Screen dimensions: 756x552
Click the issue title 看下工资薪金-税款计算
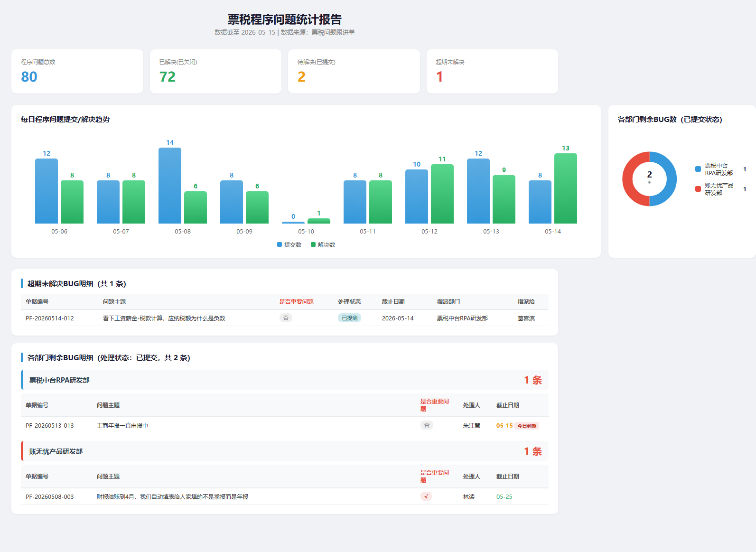(x=164, y=318)
